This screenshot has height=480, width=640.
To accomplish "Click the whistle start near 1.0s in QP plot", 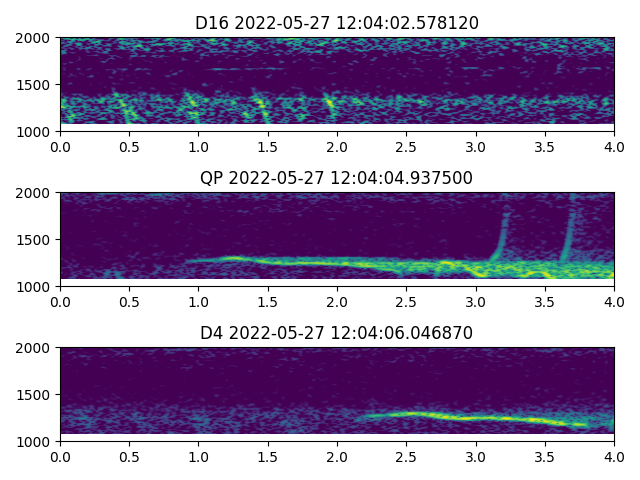I will click(x=200, y=261).
